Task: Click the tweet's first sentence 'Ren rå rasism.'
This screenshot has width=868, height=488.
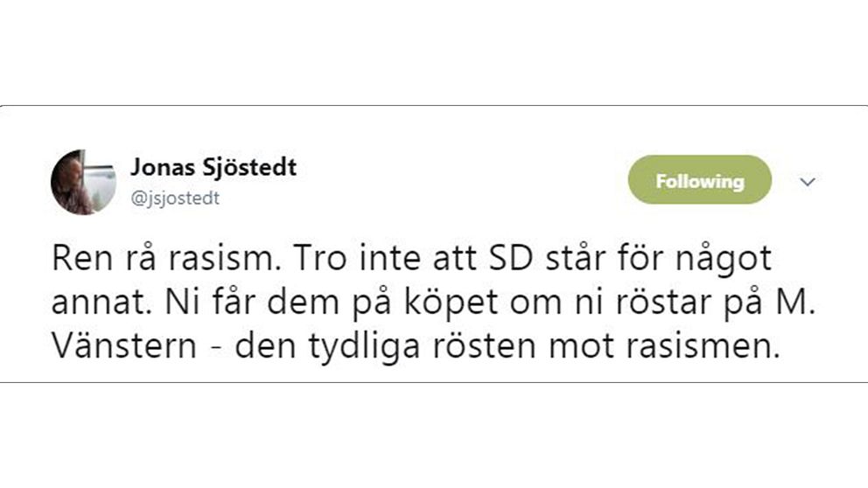Action: (x=164, y=258)
